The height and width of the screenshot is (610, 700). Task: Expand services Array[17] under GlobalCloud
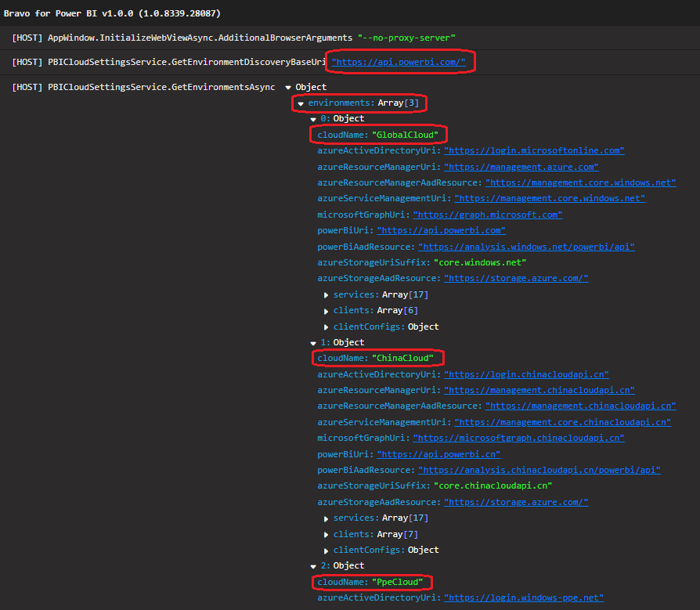326,294
